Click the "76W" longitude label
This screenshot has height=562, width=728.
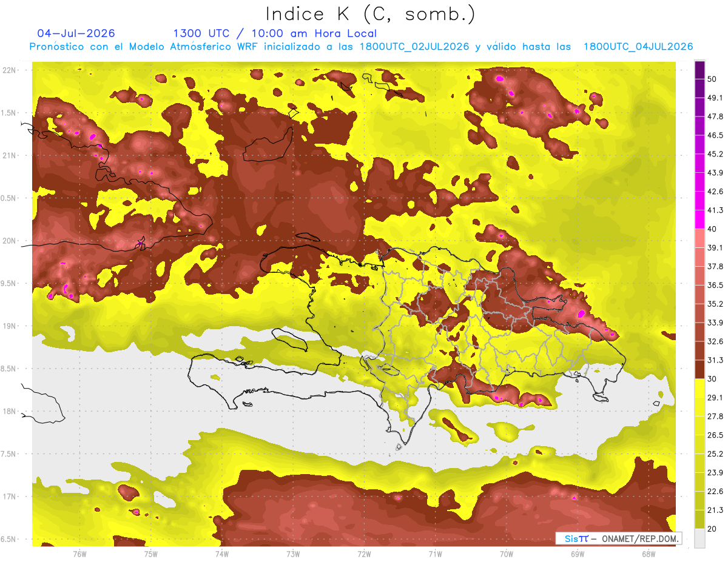79,554
